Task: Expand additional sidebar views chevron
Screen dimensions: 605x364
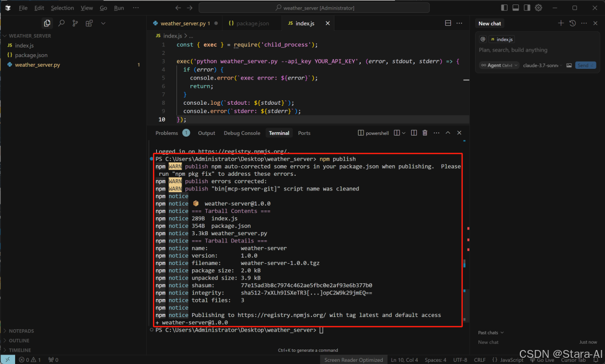Action: 103,23
